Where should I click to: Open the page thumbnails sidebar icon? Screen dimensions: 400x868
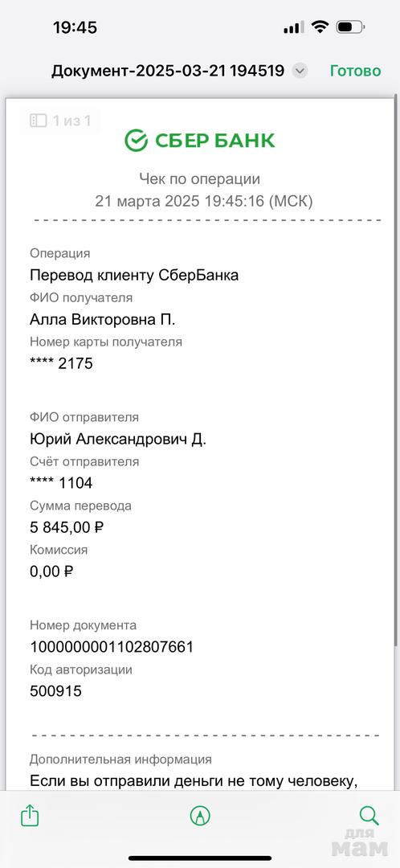tap(39, 121)
